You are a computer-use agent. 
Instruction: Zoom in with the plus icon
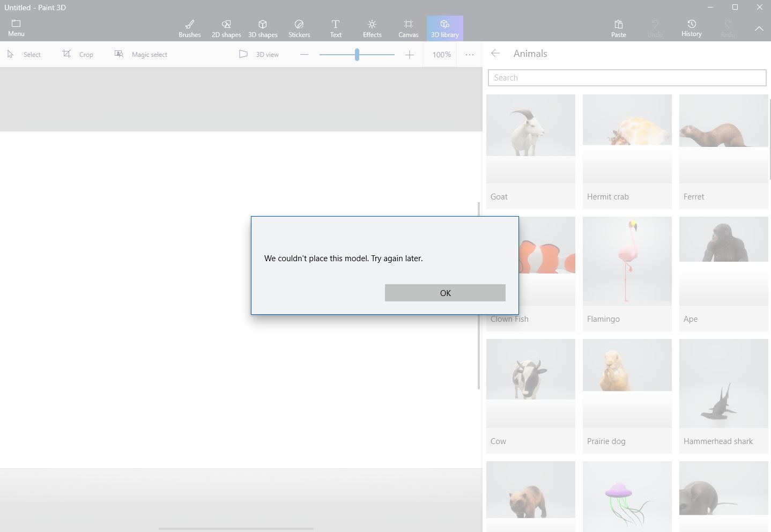tap(410, 54)
